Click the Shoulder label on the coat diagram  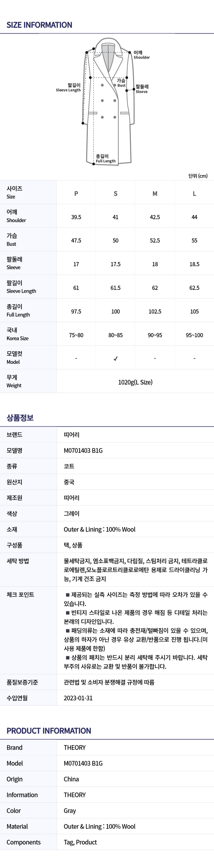point(141,55)
